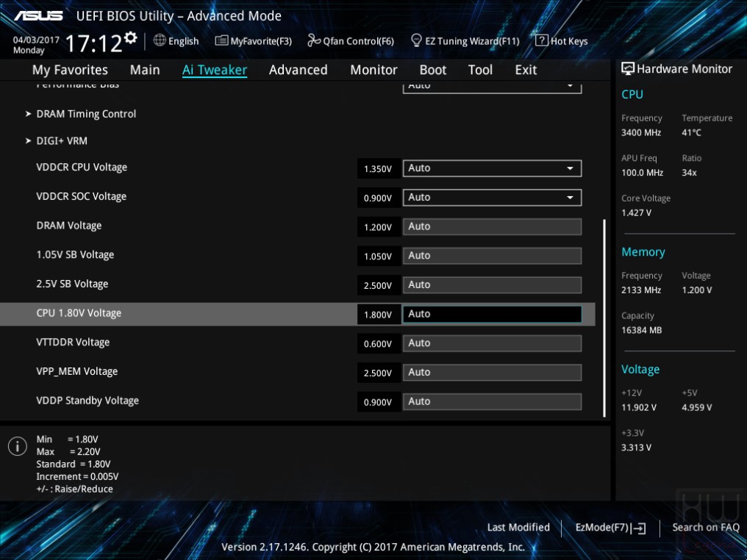
Task: Open the VDDCR SOC Voltage dropdown arrow
Action: [x=570, y=198]
